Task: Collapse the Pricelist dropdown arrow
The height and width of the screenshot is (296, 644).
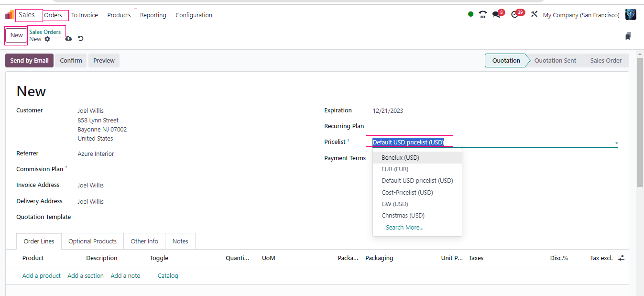Action: (x=616, y=143)
